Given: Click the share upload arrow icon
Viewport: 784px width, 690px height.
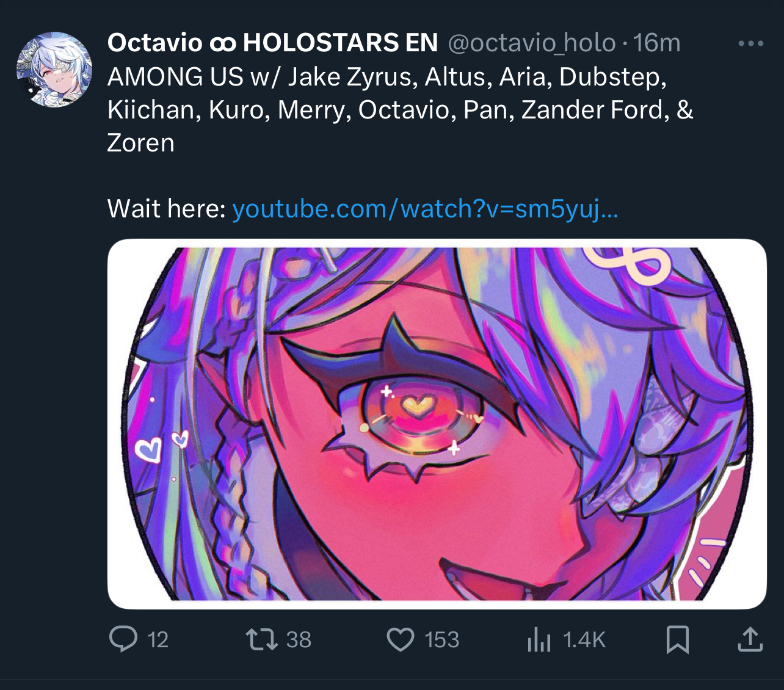Looking at the screenshot, I should (x=750, y=639).
